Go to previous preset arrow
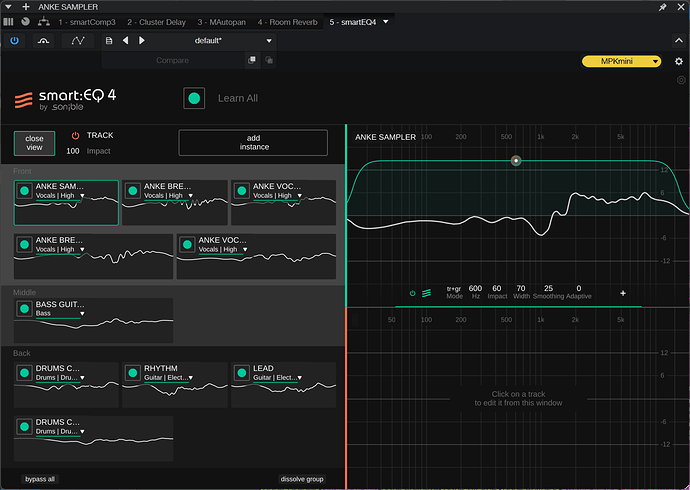This screenshot has width=690, height=490. click(125, 40)
